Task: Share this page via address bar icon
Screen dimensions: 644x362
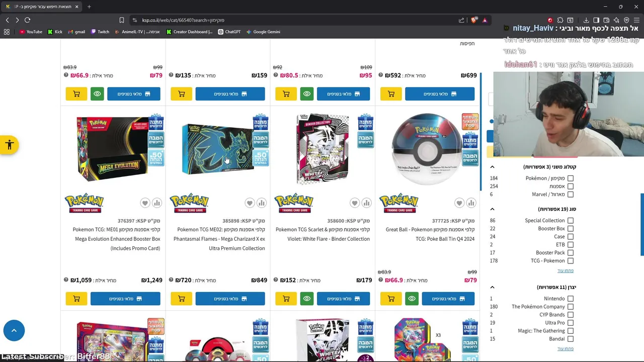Action: point(461,20)
